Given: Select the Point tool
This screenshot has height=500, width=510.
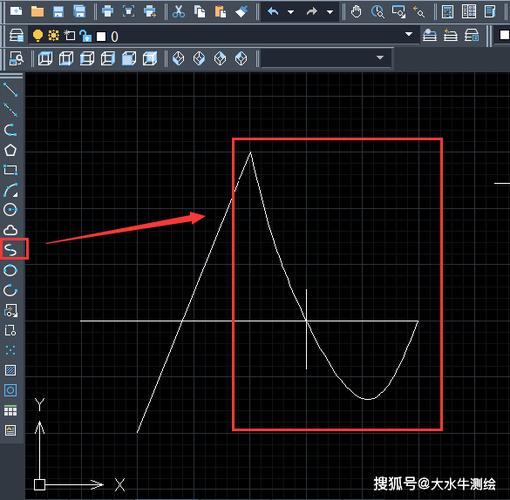Looking at the screenshot, I should [10, 350].
